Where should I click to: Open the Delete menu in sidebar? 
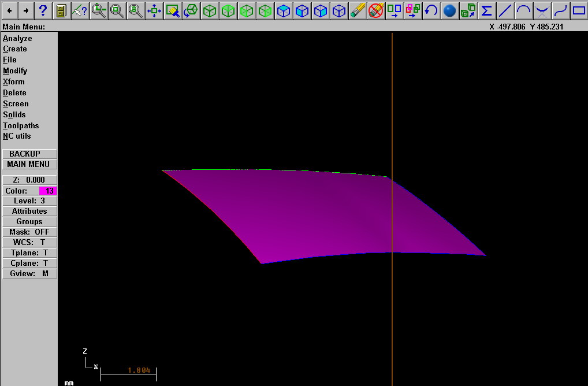pos(14,92)
